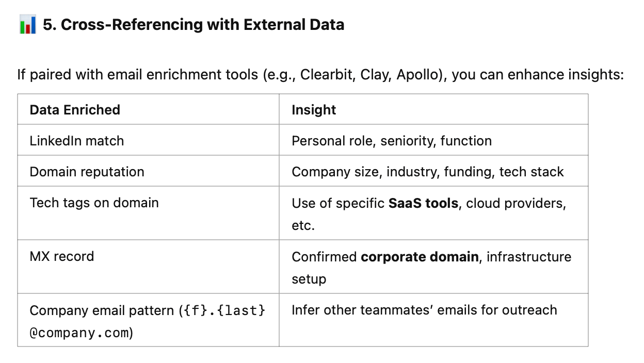Select the Tech tags on domain cell
The image size is (644, 363).
coord(149,213)
